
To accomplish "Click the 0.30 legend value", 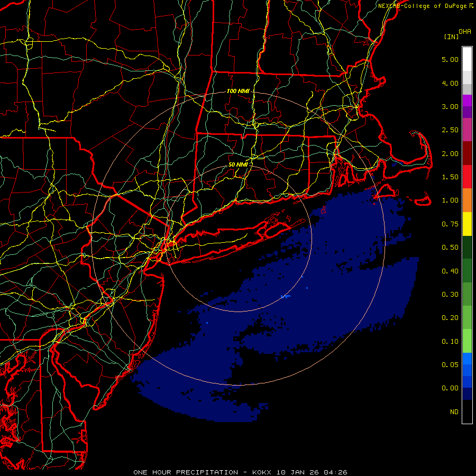I will tap(450, 295).
